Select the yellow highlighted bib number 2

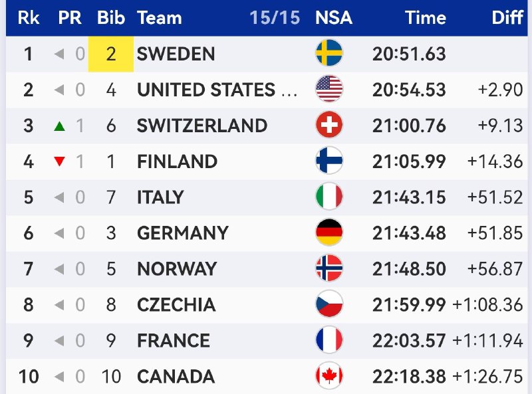(x=111, y=54)
